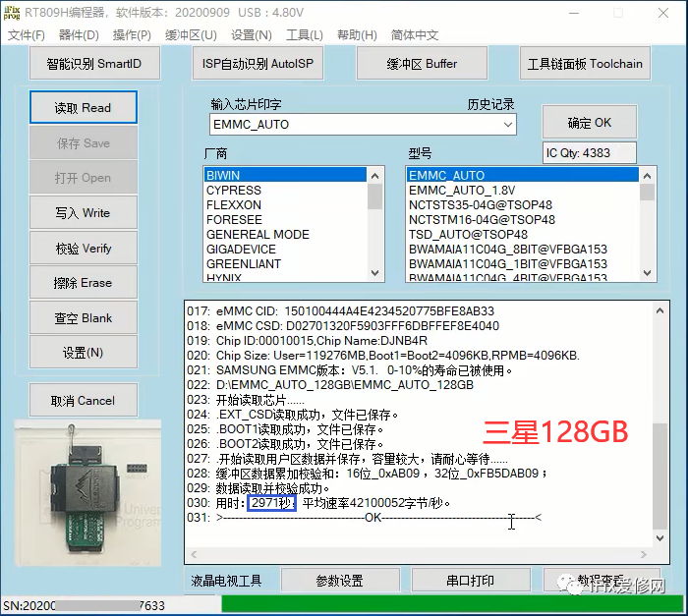
Task: Click the log vertical scrollbar thumb
Action: [x=659, y=476]
